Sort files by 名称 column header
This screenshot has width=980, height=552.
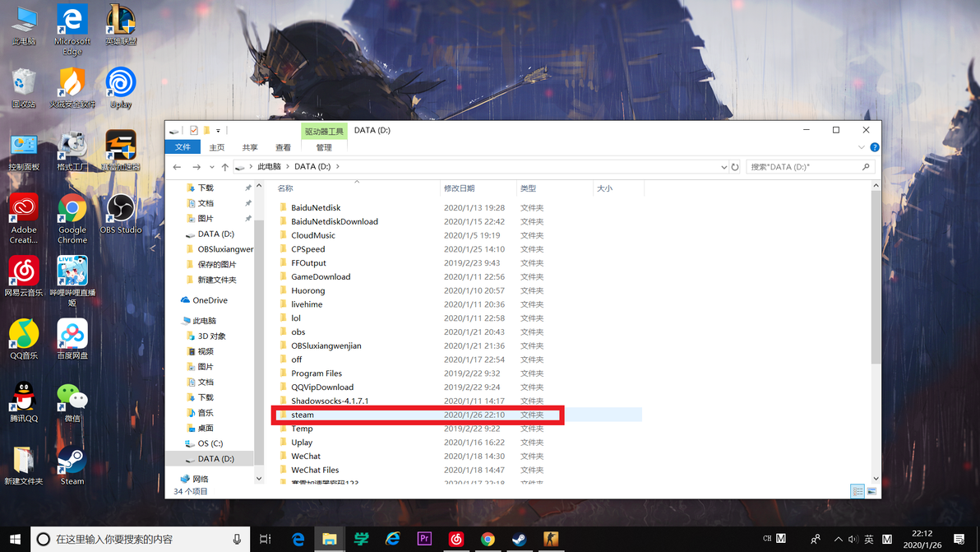coord(356,188)
